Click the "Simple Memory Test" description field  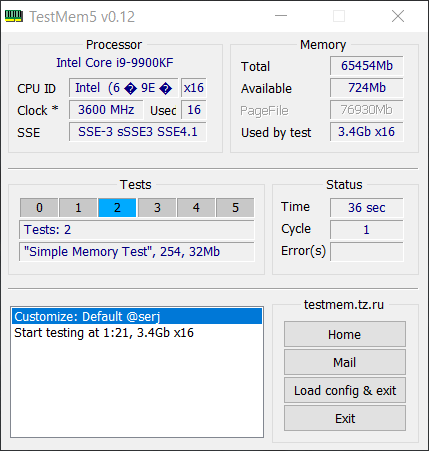click(x=137, y=252)
